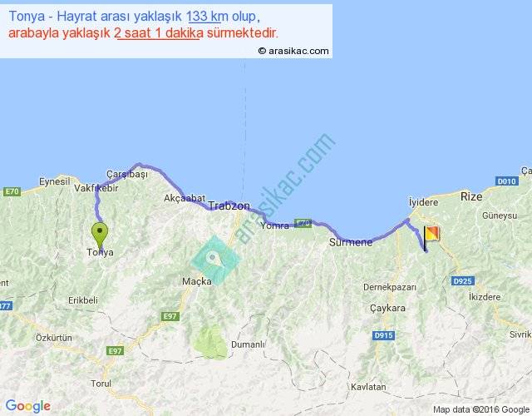Click the underlined 2 saat 1 dakika duration

click(x=158, y=33)
